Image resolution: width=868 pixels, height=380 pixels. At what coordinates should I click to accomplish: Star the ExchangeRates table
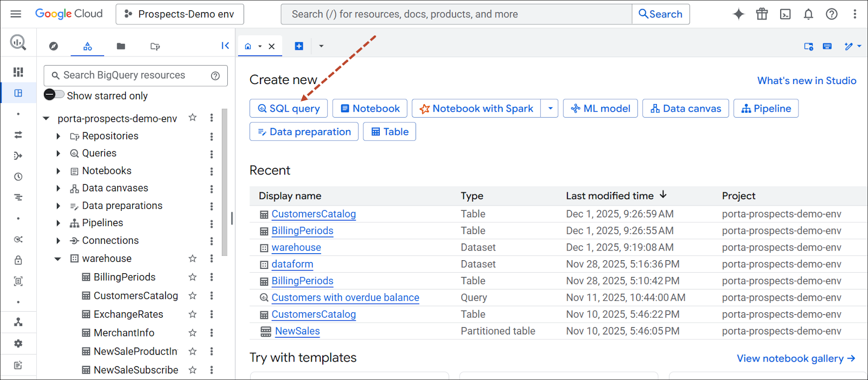click(x=193, y=314)
